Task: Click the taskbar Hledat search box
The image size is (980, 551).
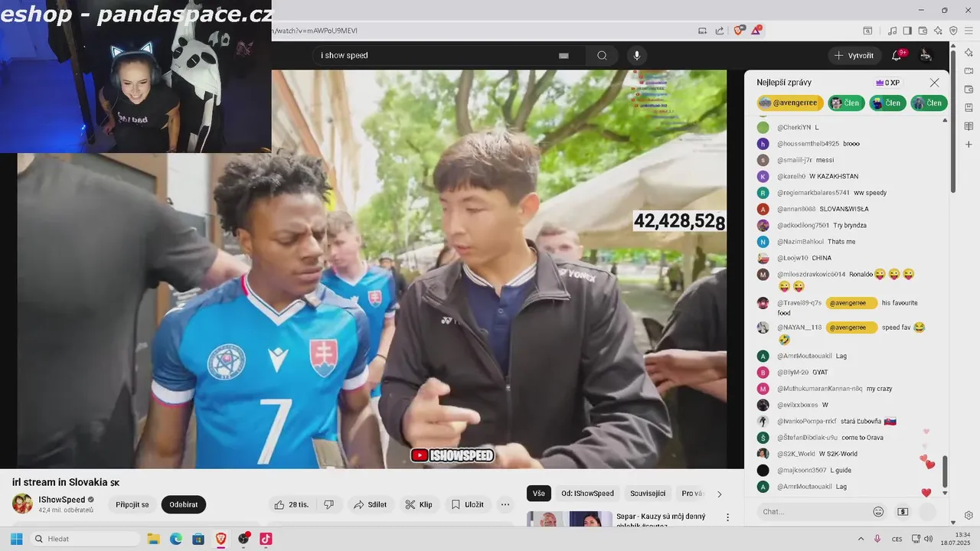Action: (85, 539)
